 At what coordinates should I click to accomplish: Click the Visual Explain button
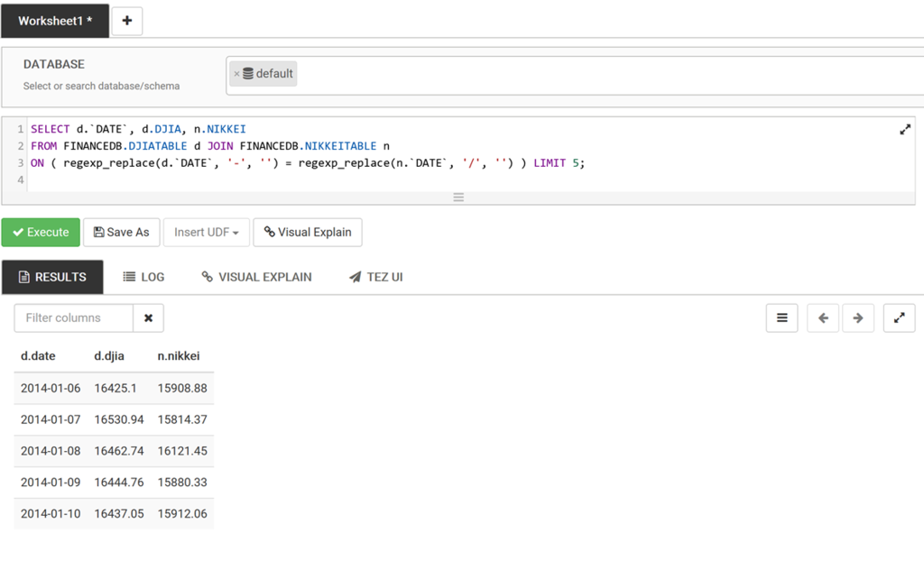[x=308, y=232]
